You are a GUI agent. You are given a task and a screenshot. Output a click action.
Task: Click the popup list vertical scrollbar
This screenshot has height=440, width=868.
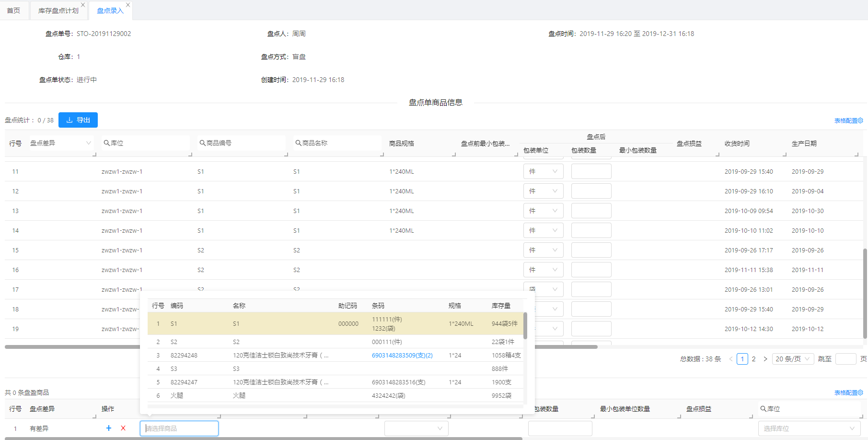[x=525, y=326]
